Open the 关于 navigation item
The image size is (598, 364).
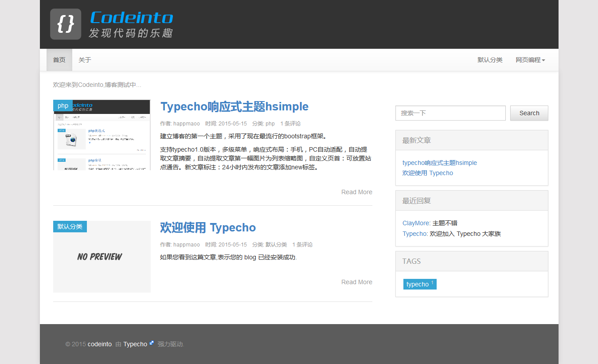(85, 60)
